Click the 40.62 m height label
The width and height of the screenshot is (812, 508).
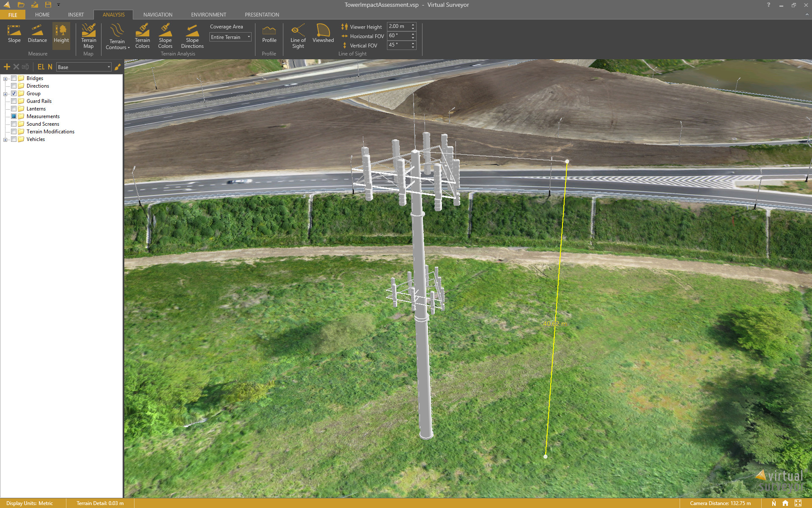555,323
